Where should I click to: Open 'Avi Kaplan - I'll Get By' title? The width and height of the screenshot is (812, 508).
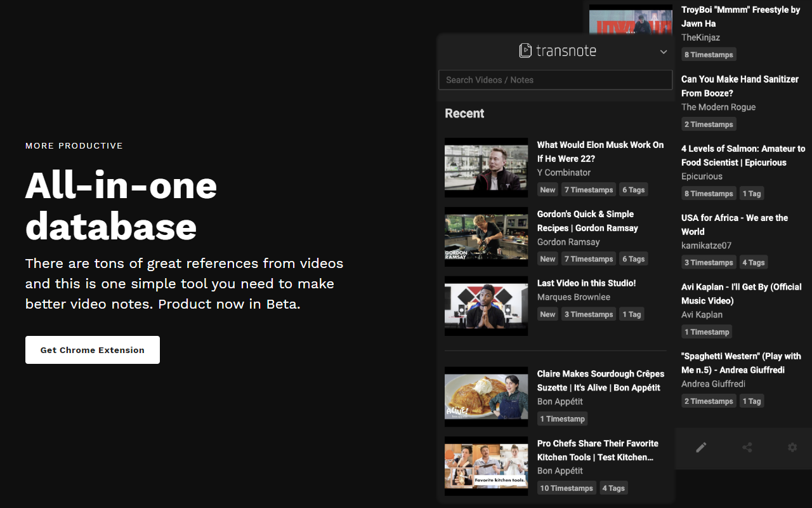coord(742,294)
